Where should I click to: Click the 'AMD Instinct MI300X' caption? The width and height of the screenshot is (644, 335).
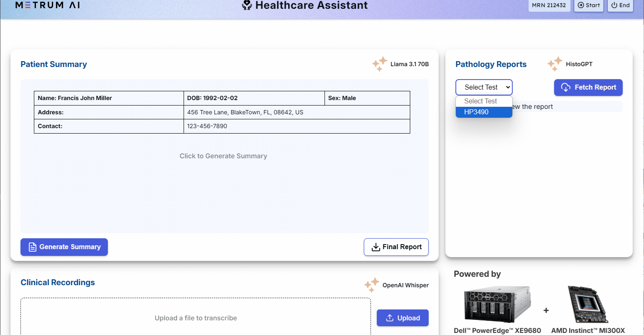click(588, 330)
